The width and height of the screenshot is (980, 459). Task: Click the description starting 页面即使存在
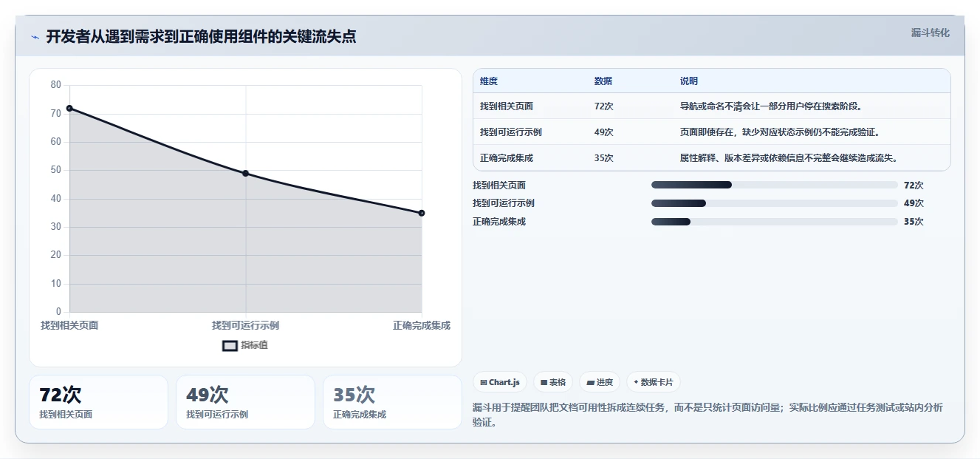(x=780, y=132)
